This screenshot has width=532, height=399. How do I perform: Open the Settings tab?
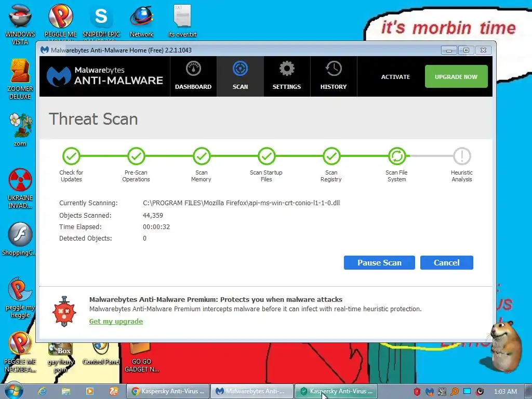point(287,76)
